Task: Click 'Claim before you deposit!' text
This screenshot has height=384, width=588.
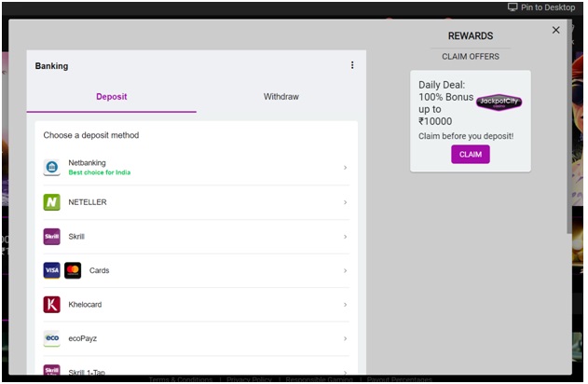Action: point(466,136)
